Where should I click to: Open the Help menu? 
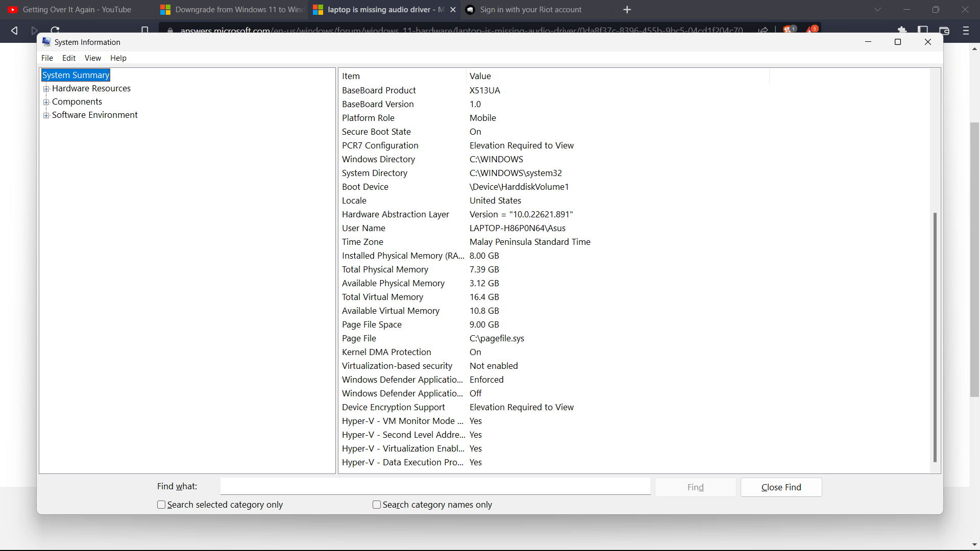click(118, 58)
